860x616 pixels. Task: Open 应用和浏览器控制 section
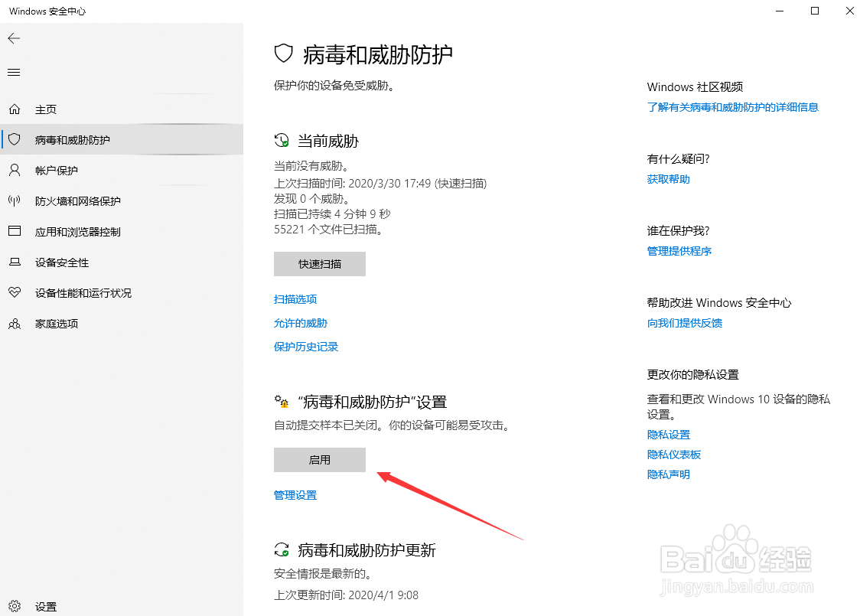click(122, 232)
